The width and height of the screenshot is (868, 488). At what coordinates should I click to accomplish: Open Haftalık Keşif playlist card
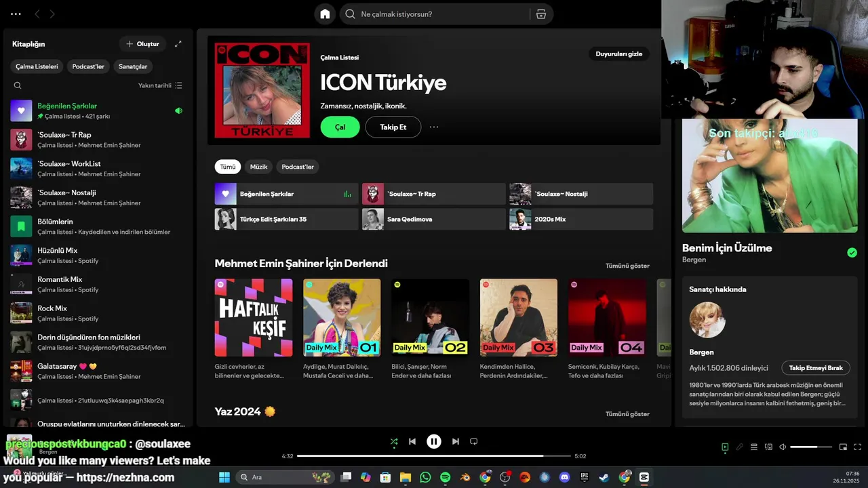click(254, 329)
